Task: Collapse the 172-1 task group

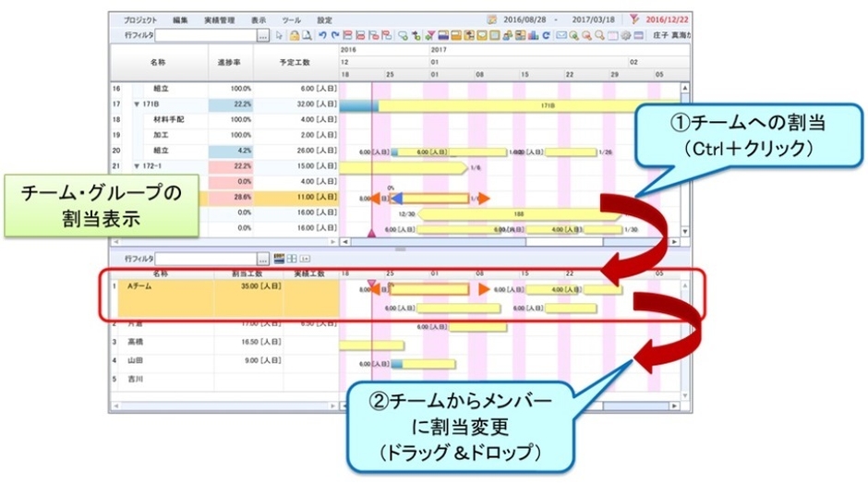Action: 137,165
